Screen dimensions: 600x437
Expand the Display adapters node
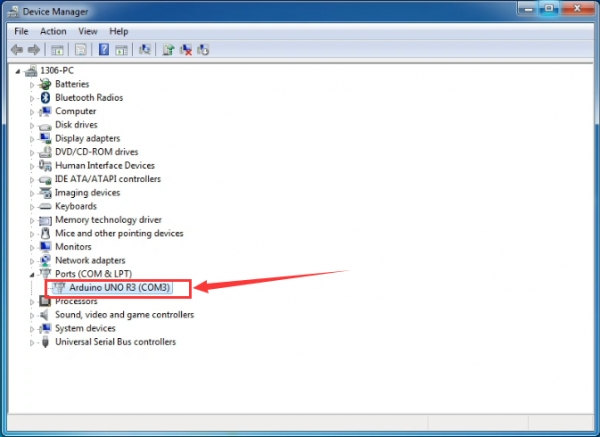tap(33, 139)
